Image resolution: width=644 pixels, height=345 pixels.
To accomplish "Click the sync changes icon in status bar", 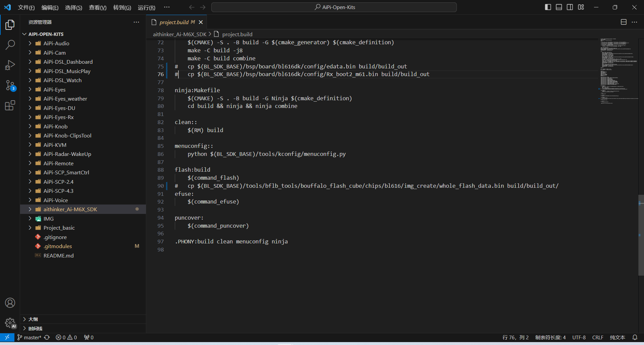I will click(x=47, y=337).
